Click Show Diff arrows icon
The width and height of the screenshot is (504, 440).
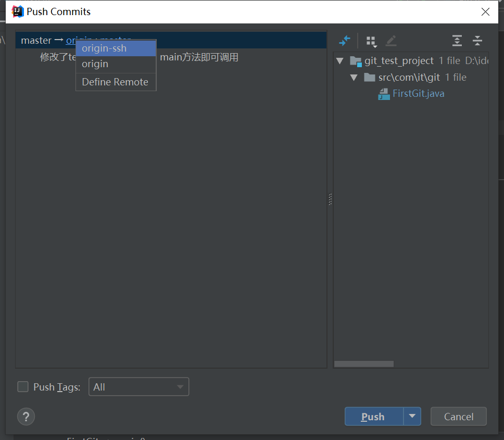click(345, 41)
